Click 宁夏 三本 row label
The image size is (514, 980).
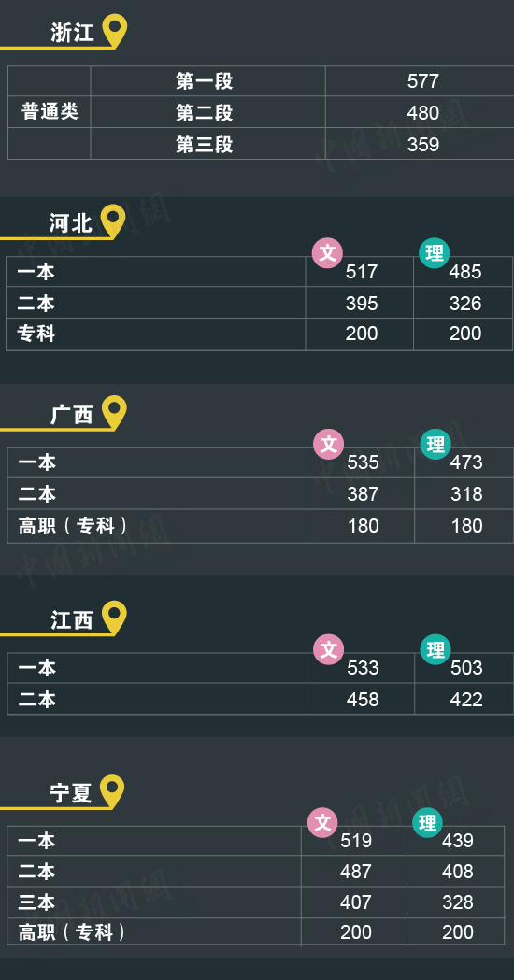click(x=36, y=902)
